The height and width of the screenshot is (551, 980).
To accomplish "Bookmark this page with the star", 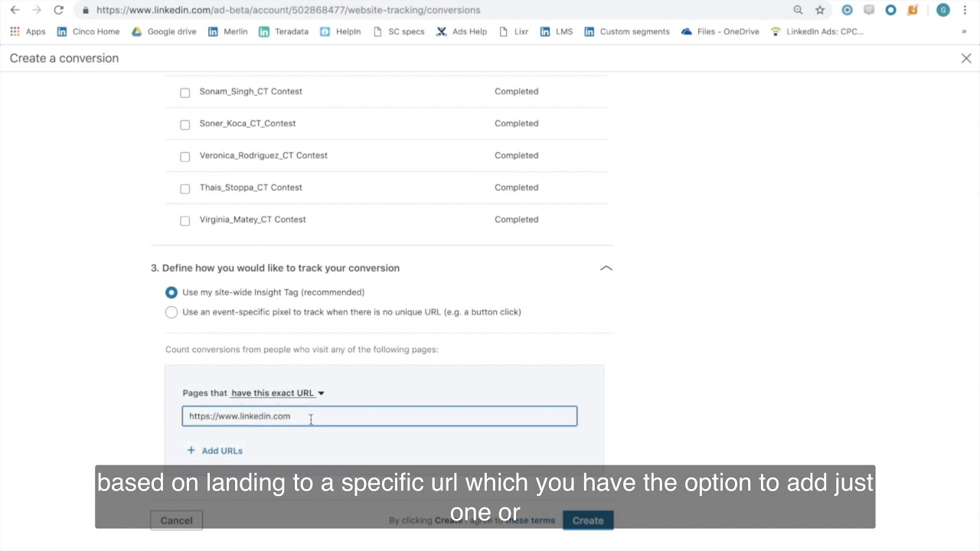I will pyautogui.click(x=820, y=10).
